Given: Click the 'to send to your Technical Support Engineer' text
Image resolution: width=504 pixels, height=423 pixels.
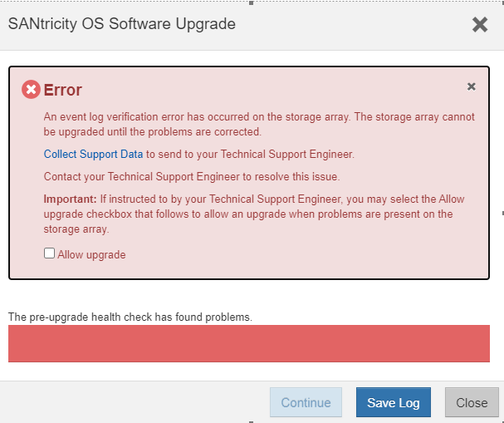Looking at the screenshot, I should tap(251, 154).
